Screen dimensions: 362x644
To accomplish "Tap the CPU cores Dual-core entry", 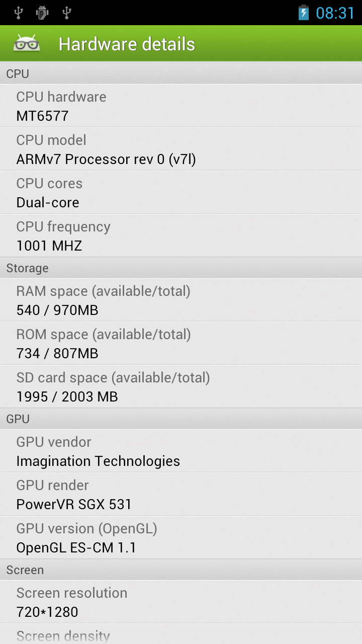I will coord(181,192).
